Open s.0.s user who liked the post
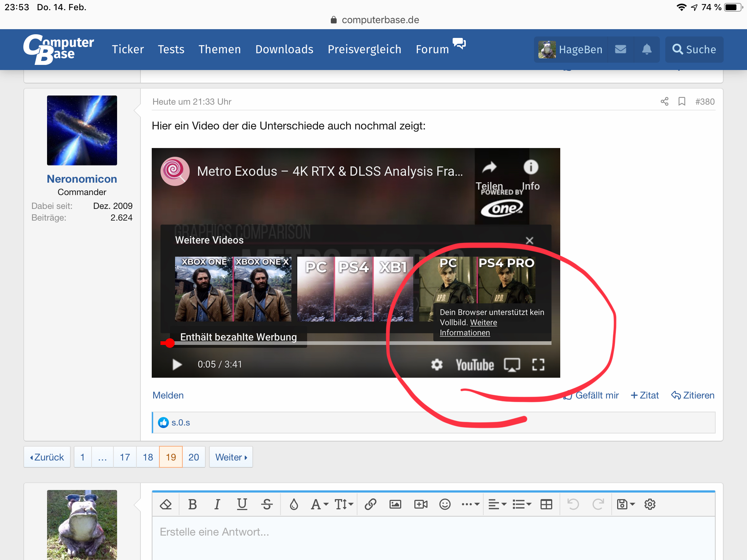The height and width of the screenshot is (560, 747). (x=181, y=423)
